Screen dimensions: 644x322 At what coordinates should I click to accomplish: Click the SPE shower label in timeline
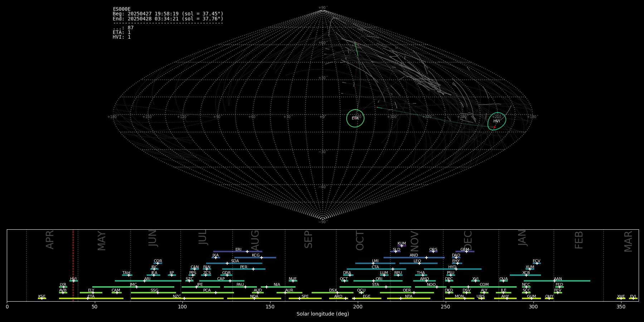305,297
